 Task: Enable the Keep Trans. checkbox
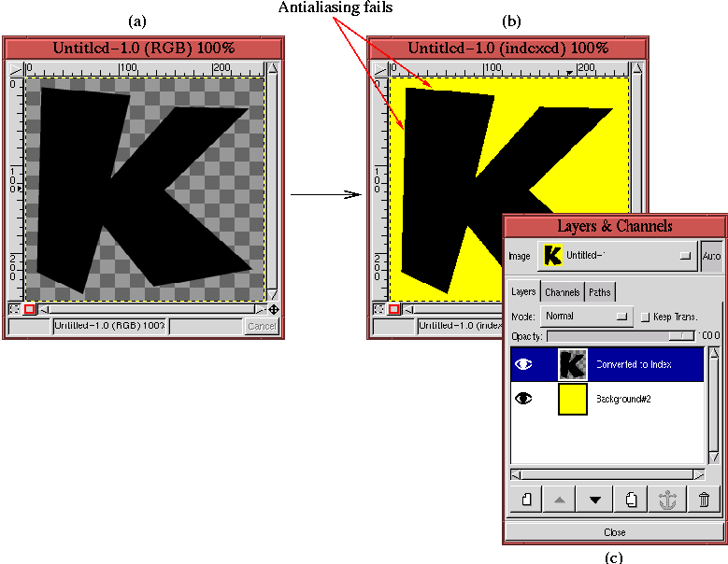point(646,317)
